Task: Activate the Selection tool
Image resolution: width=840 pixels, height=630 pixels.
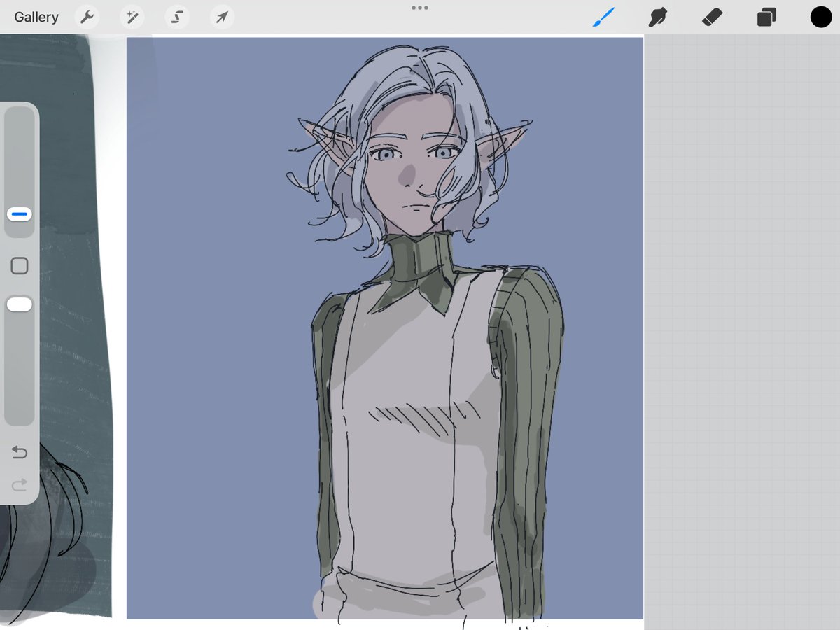Action: tap(177, 17)
